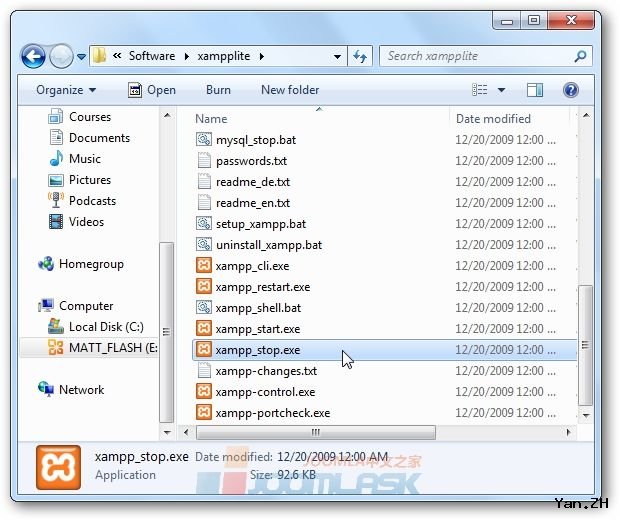Select xampp_stop.exe orange icon in list
The image size is (620, 520).
pos(204,349)
